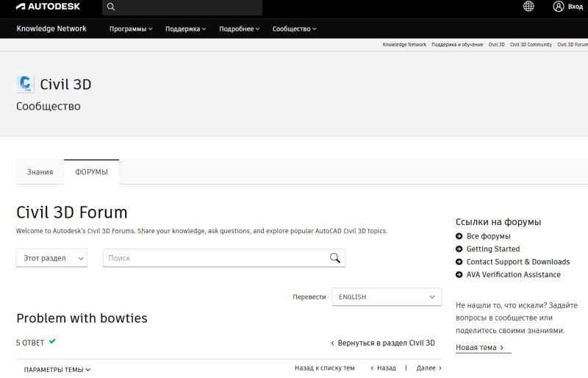
Task: Open the globe language selector
Action: click(x=528, y=6)
